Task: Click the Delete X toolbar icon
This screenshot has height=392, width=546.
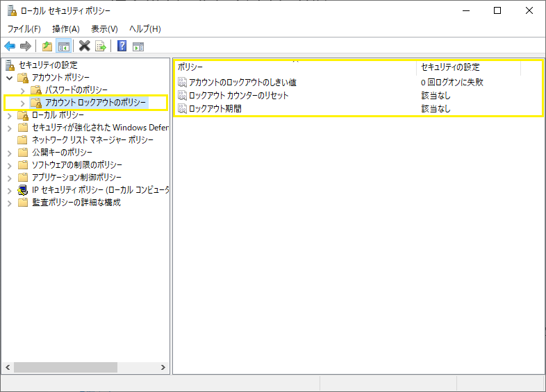Action: pos(84,46)
